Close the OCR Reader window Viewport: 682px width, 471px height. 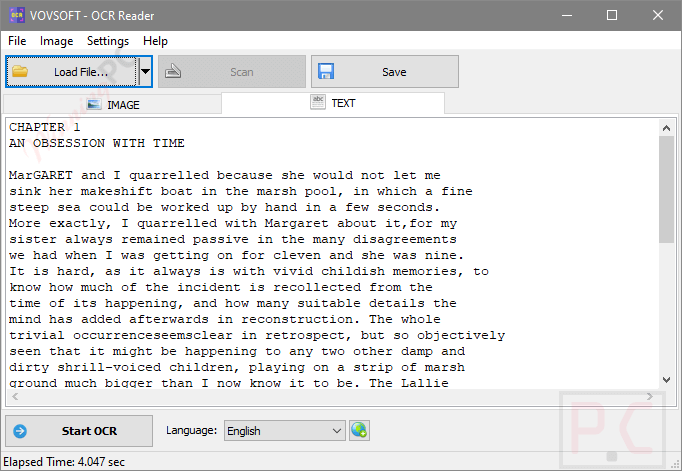click(x=658, y=16)
